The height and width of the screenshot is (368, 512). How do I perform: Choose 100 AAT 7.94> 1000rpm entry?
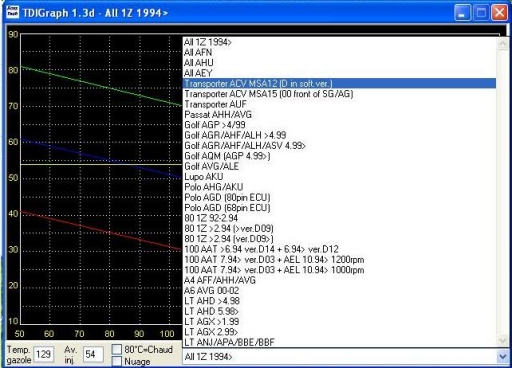point(339,270)
